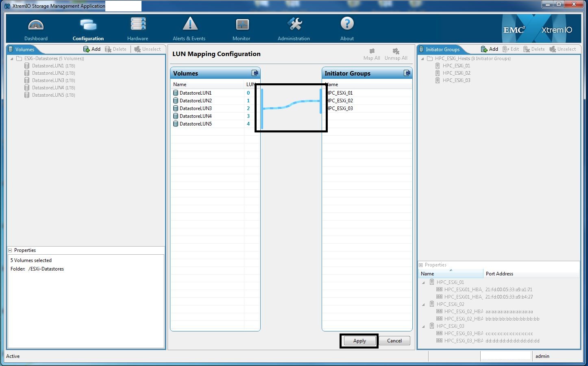Collapse the HPC_ESXi_Hosts folder
588x366 pixels.
pyautogui.click(x=422, y=58)
